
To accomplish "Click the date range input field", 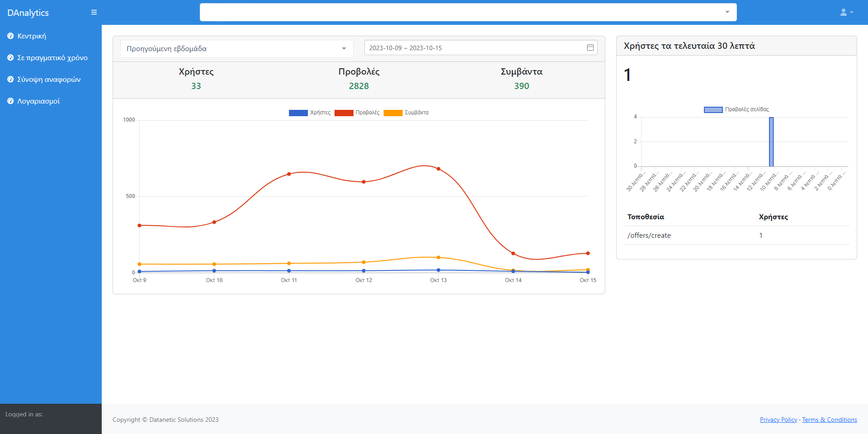I will tap(475, 48).
